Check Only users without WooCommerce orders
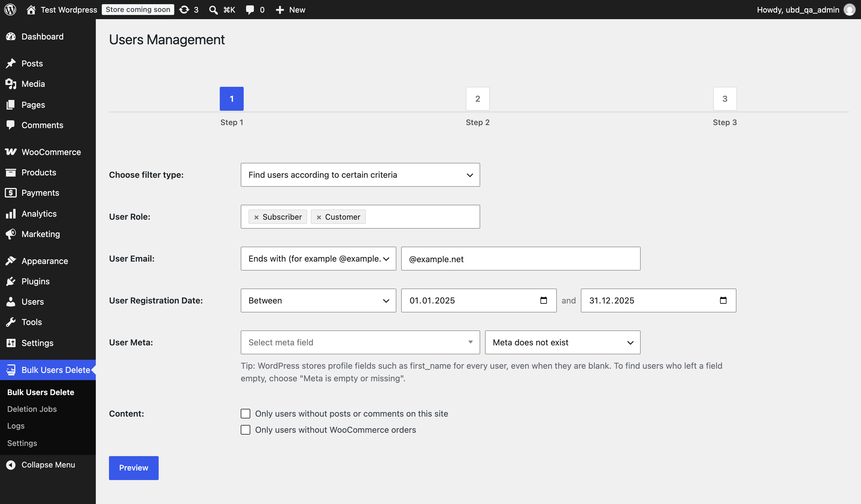 tap(245, 429)
